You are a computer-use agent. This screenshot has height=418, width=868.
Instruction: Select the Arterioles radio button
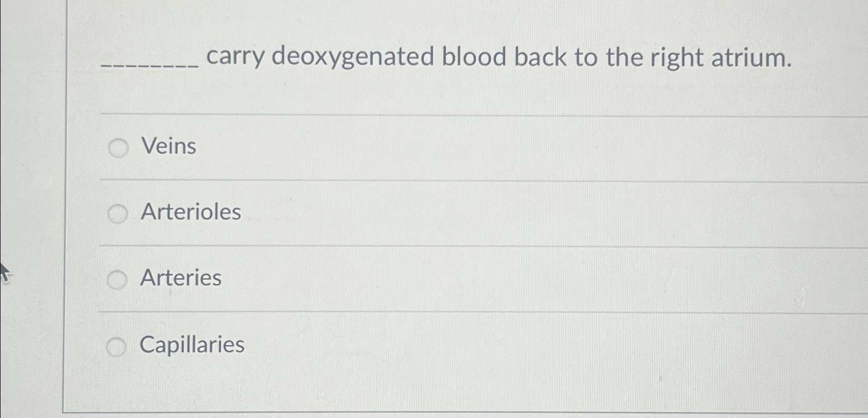[x=118, y=214]
